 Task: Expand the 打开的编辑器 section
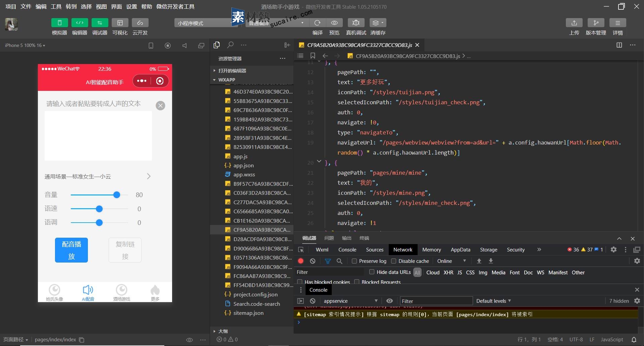[x=232, y=71]
